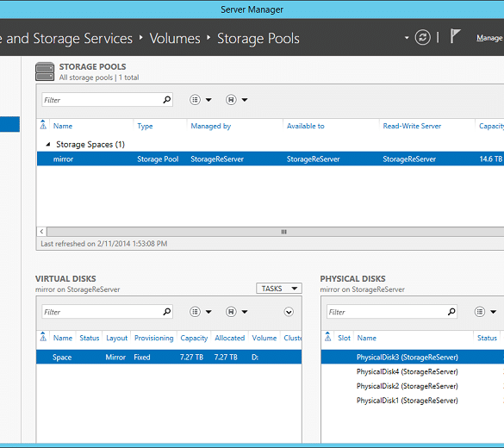Sort Virtual Disks by Allocated column

229,338
